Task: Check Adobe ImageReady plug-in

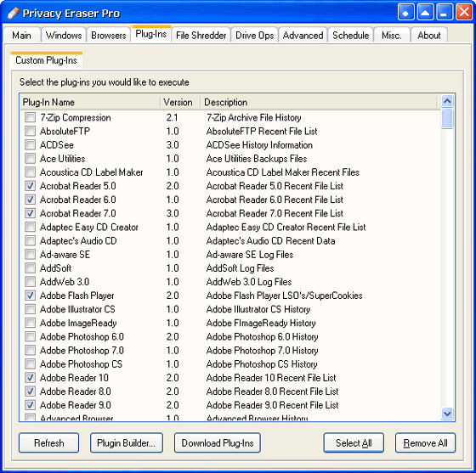Action: (30, 323)
